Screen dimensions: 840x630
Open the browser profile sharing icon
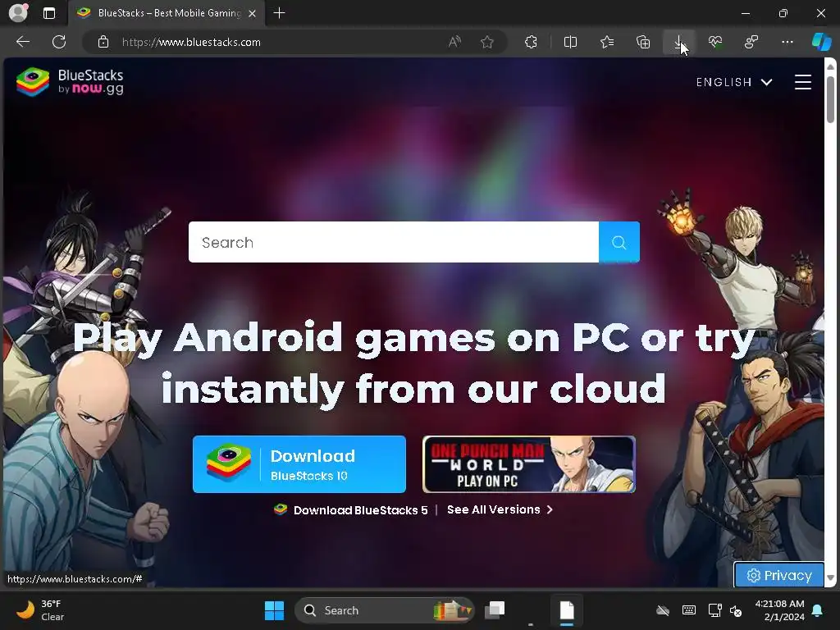(751, 42)
